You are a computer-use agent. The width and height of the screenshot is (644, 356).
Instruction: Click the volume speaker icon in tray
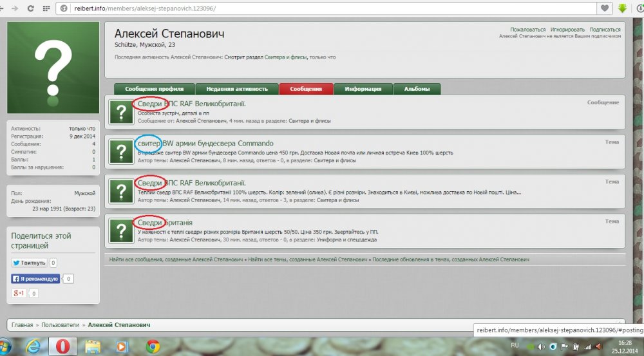(x=542, y=347)
